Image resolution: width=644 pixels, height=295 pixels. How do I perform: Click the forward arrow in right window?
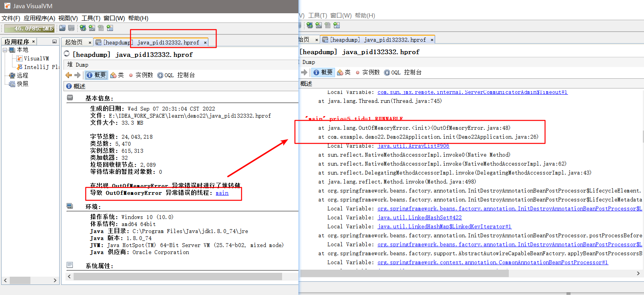pos(304,72)
